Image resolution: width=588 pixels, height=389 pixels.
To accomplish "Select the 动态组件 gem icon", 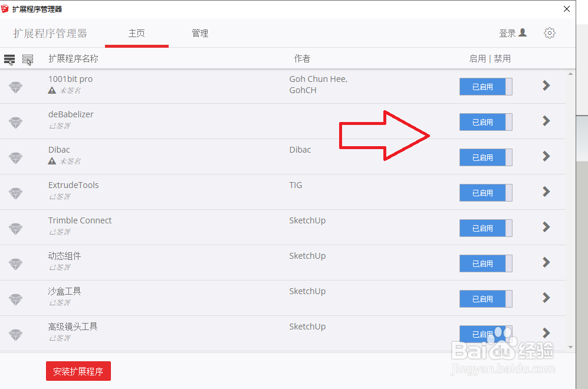I will (x=16, y=264).
